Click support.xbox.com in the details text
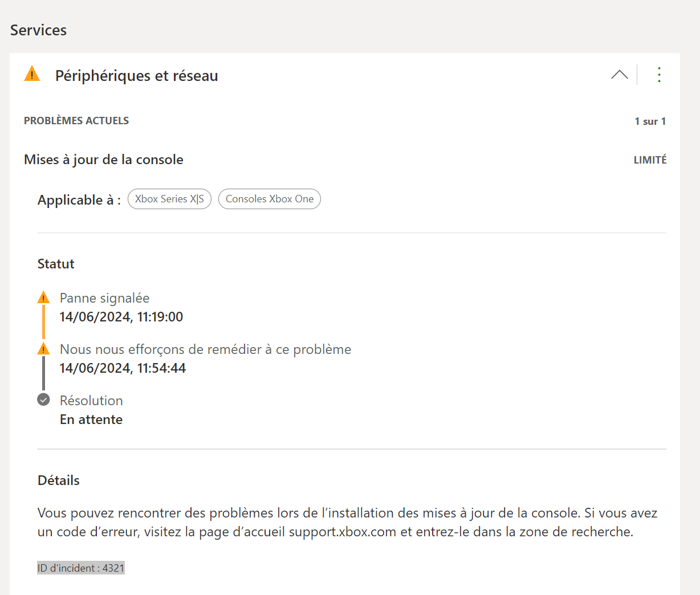This screenshot has height=595, width=700. [342, 532]
